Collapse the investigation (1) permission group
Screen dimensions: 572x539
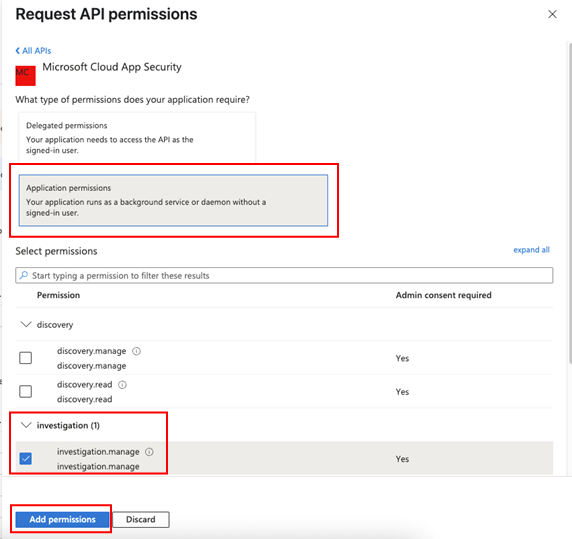pyautogui.click(x=26, y=425)
